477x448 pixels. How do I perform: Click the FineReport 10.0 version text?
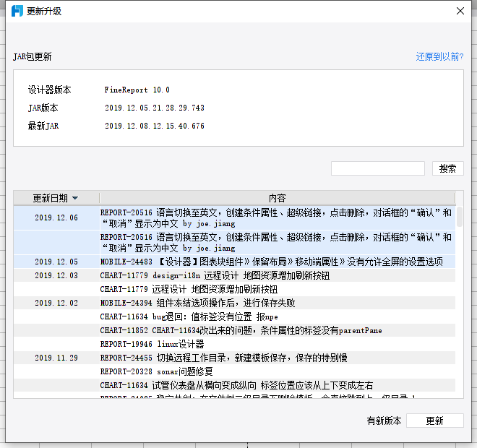click(137, 90)
